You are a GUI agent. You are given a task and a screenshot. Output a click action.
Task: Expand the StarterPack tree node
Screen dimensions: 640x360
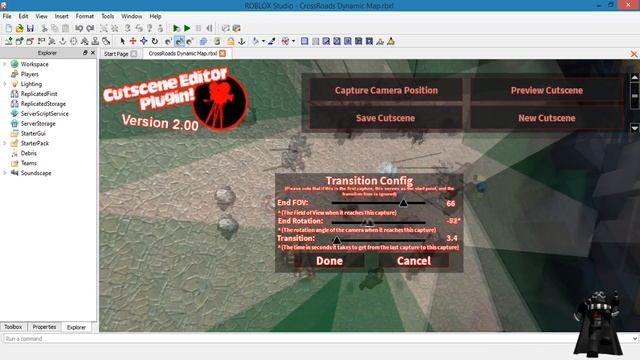[x=5, y=143]
